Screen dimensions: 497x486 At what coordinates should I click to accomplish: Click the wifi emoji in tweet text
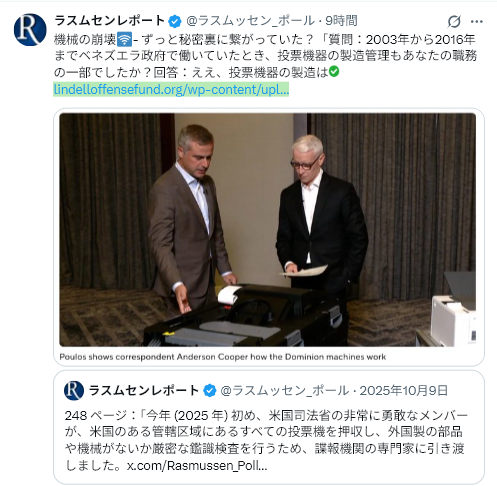(x=125, y=40)
